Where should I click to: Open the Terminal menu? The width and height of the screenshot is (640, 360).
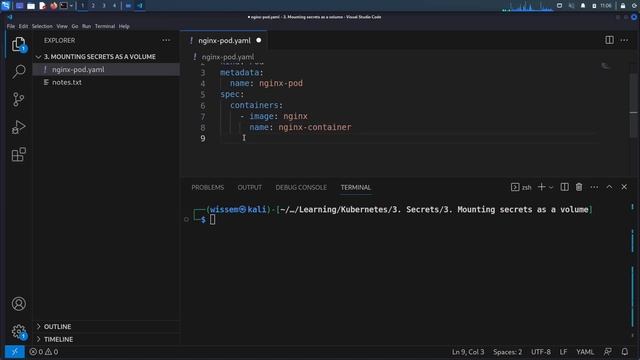(105, 26)
